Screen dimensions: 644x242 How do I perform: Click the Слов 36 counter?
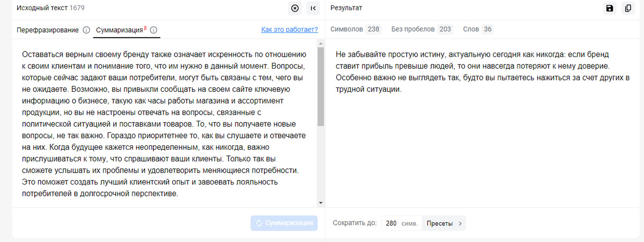click(x=478, y=29)
